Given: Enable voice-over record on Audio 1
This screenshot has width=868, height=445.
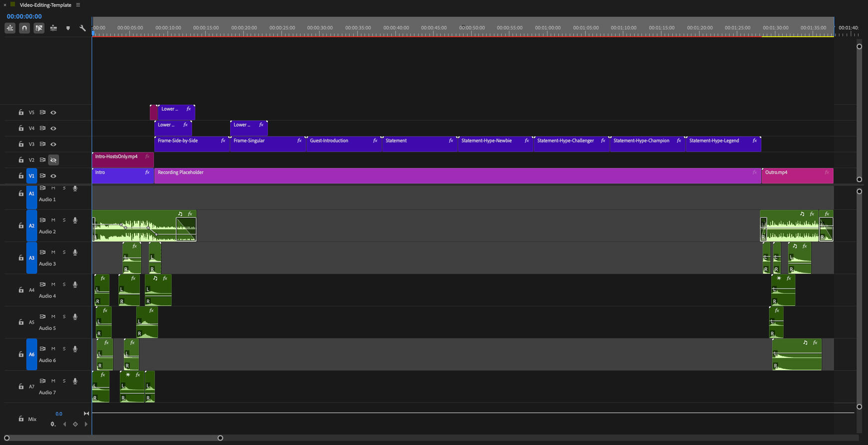Looking at the screenshot, I should point(75,188).
